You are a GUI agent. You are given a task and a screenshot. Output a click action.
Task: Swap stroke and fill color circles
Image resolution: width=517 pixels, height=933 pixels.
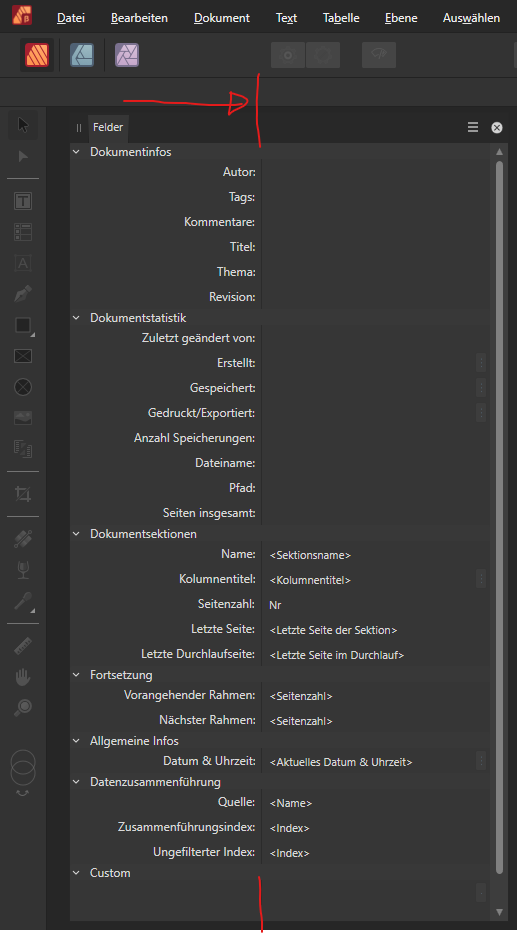[x=23, y=793]
